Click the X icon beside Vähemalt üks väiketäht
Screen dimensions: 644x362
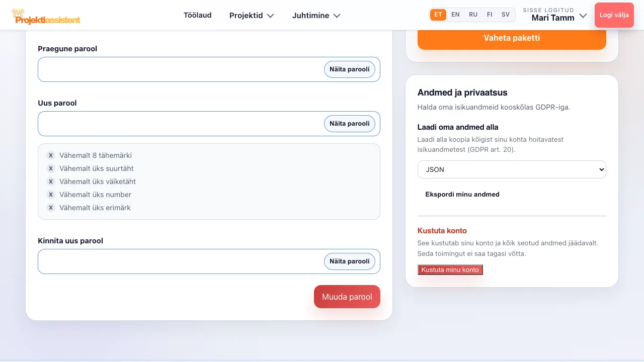[51, 182]
